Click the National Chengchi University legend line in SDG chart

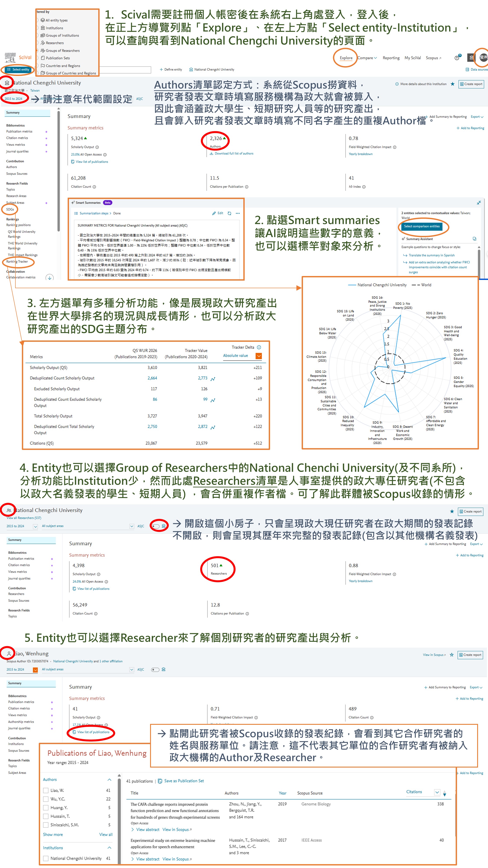(377, 285)
